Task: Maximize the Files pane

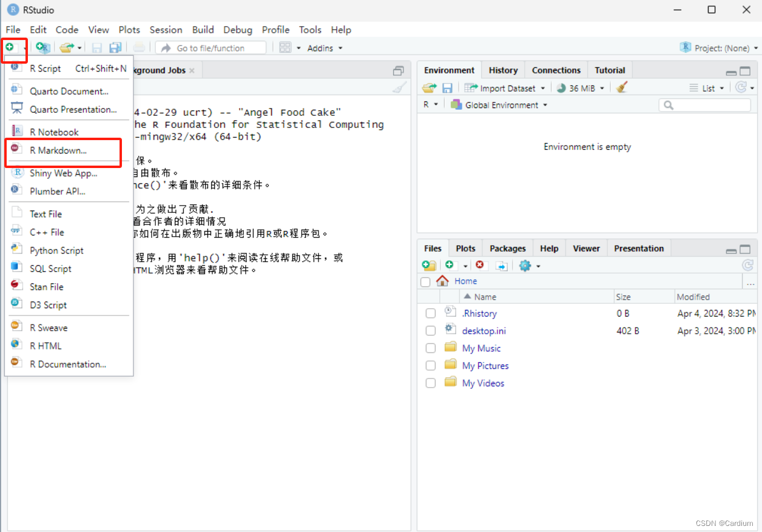Action: pyautogui.click(x=745, y=249)
